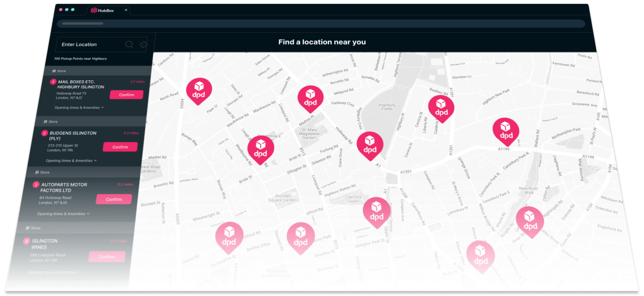644x296 pixels.
Task: Select the dpd pin near Thornhill Rd
Action: (300, 239)
